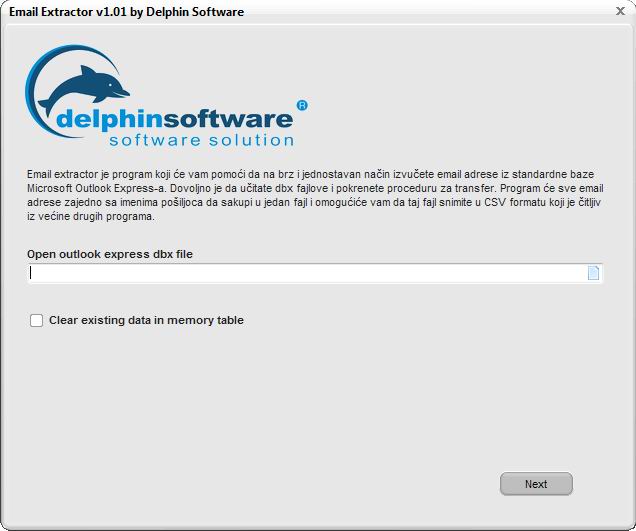Viewport: 636px width, 531px height.
Task: Click the description paragraph starting 'Email extractor je program'
Action: (315, 195)
